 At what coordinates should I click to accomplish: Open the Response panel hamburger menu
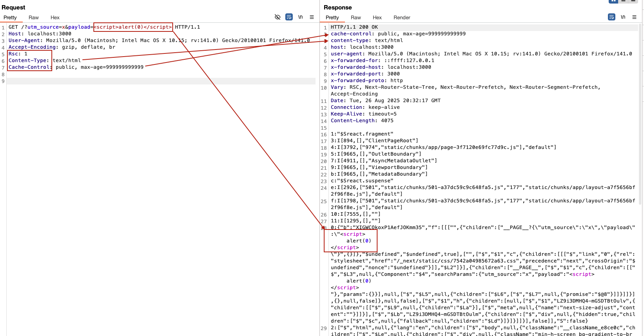coord(634,17)
